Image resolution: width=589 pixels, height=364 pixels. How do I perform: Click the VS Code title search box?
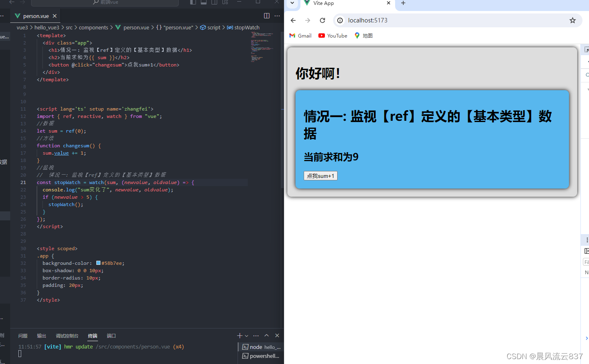point(105,2)
